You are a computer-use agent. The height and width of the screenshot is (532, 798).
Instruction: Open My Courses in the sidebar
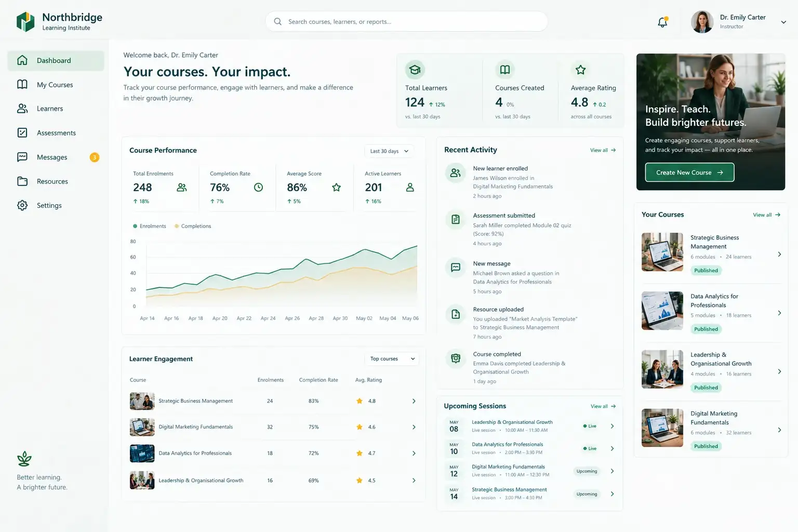[x=56, y=85]
